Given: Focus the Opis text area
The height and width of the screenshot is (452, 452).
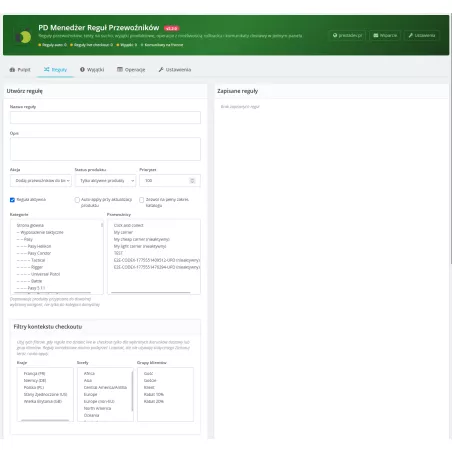Looking at the screenshot, I should (105, 149).
